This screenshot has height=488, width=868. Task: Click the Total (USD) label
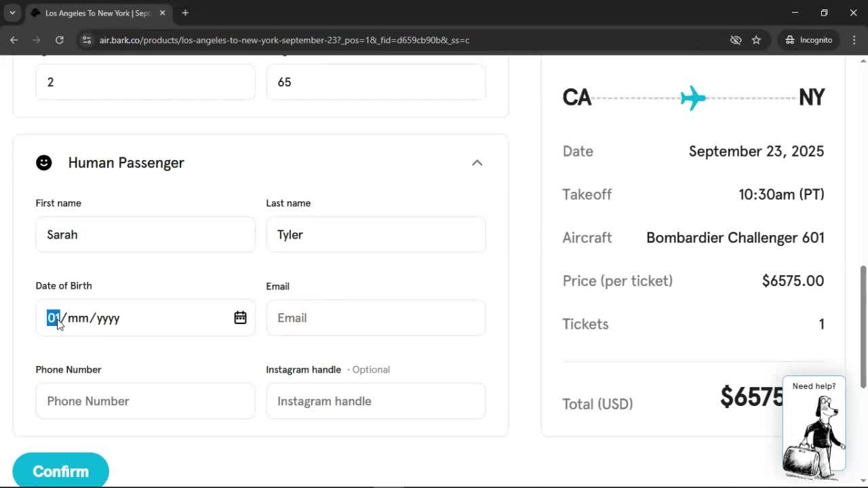tap(597, 404)
